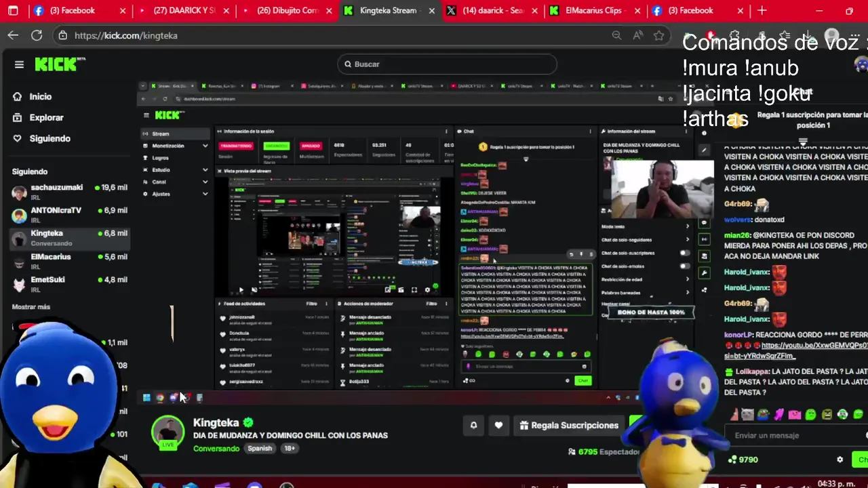The height and width of the screenshot is (488, 868).
Task: Switch to the ElMacarius Clips browser tab
Action: 594,11
